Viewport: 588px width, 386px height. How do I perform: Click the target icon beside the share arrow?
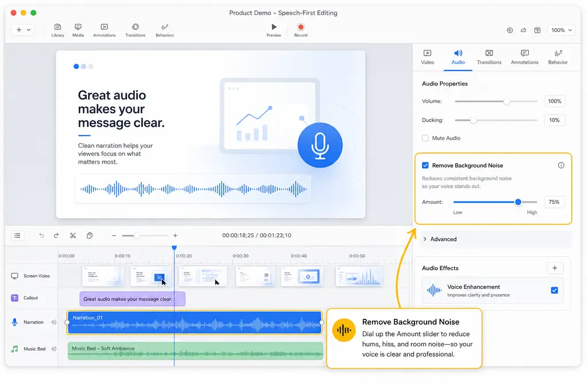[510, 30]
